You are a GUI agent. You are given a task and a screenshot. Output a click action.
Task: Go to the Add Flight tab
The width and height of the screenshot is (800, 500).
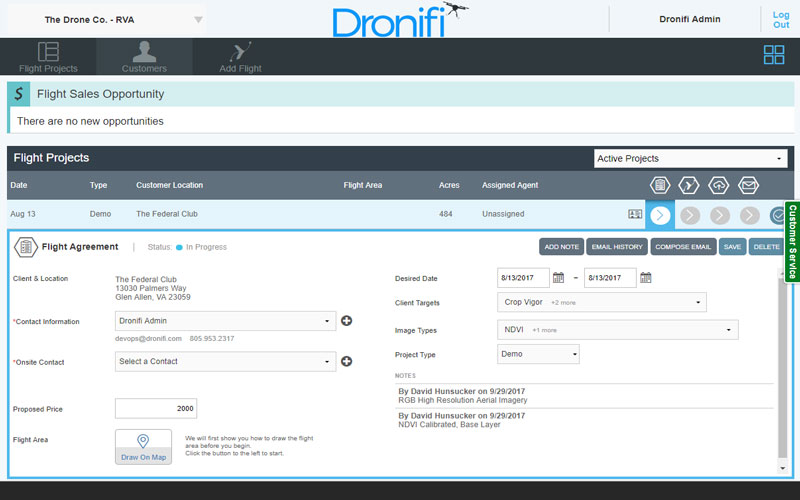(240, 57)
